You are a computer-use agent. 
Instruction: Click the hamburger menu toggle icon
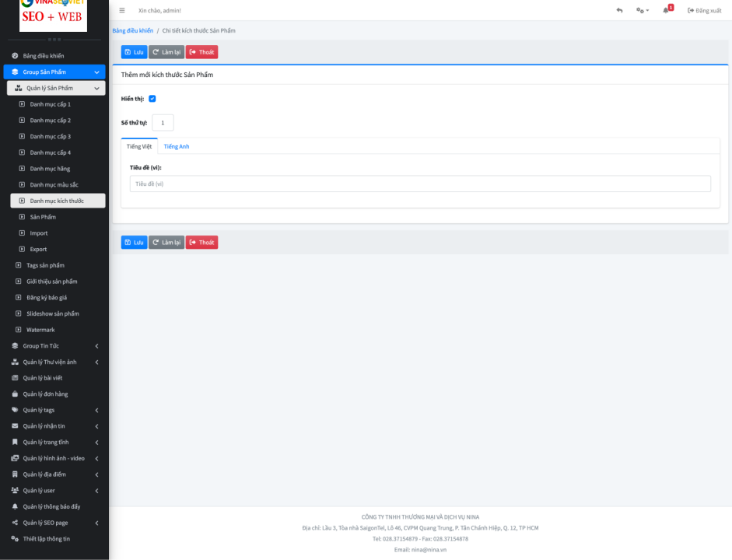tap(122, 10)
